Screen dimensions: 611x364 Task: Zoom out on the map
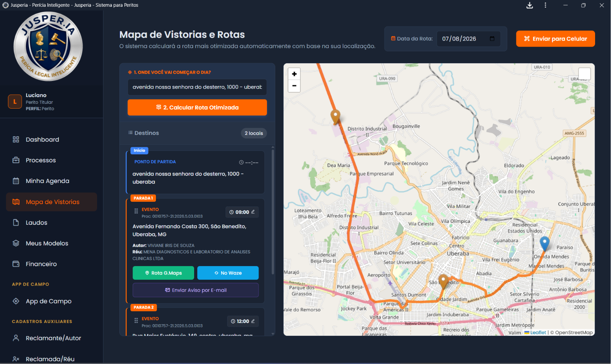click(x=294, y=86)
